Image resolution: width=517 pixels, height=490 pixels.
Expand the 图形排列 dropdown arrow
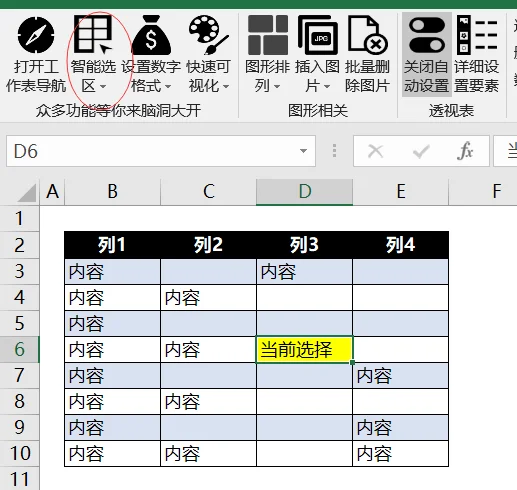(277, 87)
